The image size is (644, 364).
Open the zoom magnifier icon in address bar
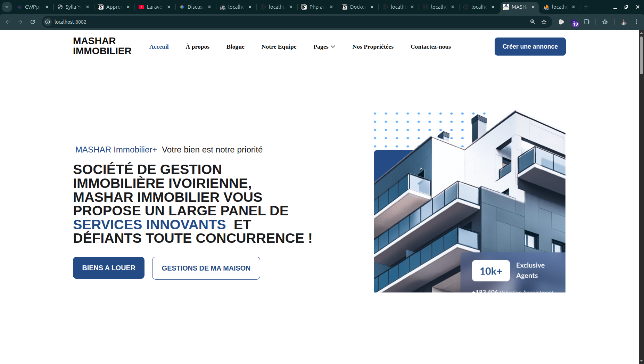(x=532, y=22)
